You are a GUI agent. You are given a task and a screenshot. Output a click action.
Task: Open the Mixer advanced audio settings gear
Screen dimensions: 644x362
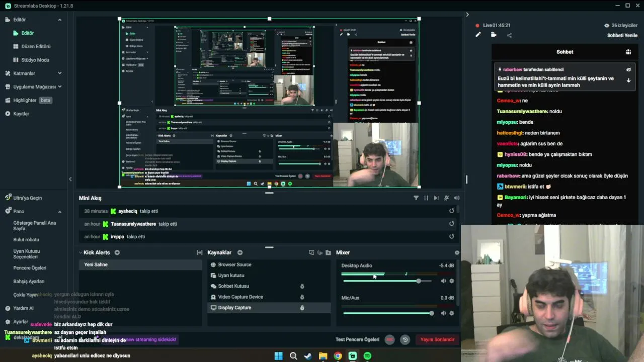457,252
